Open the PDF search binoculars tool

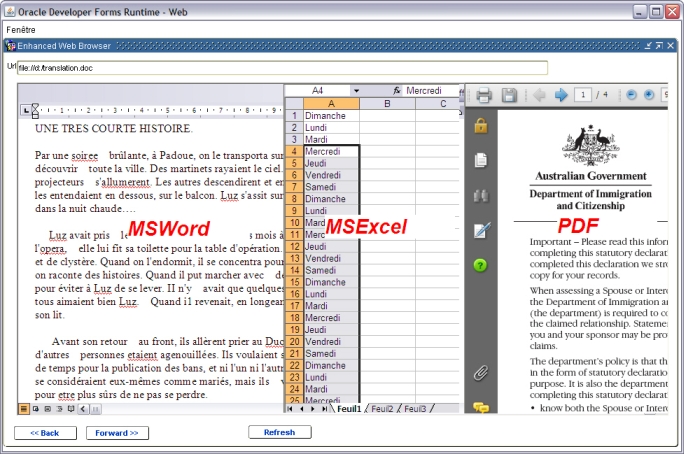coord(481,195)
